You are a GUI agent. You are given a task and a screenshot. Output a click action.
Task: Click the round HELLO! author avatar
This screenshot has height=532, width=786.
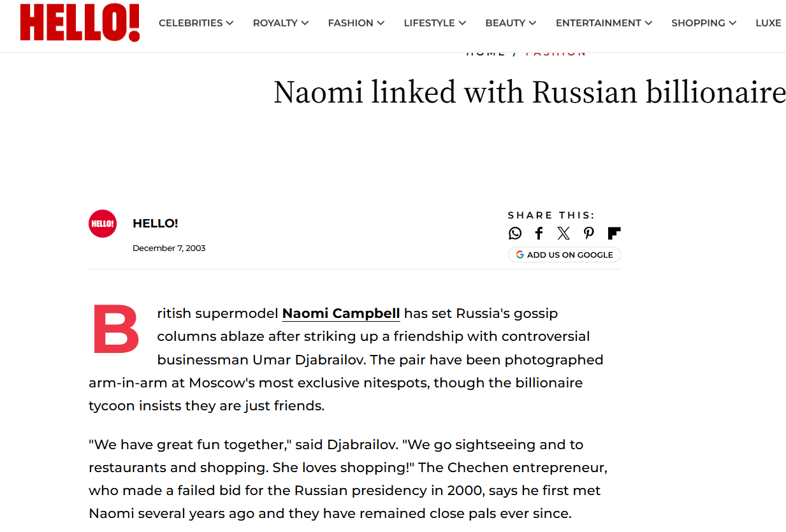click(103, 224)
